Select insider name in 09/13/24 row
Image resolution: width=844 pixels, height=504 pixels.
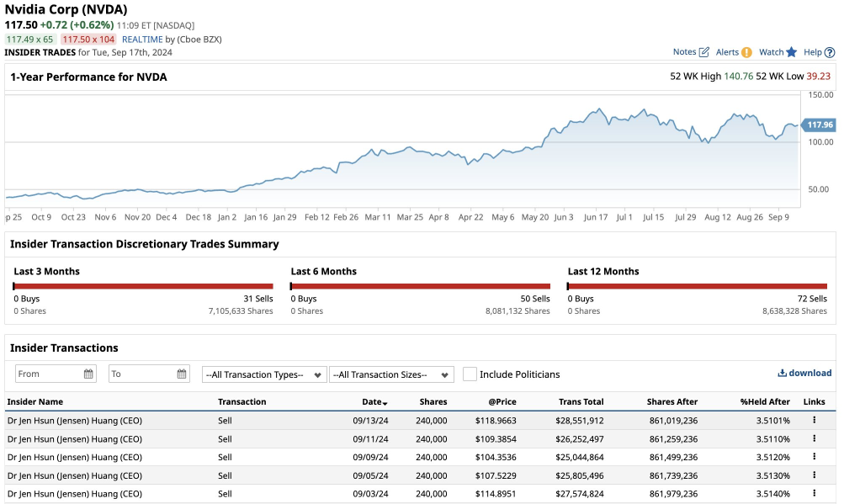tap(75, 421)
